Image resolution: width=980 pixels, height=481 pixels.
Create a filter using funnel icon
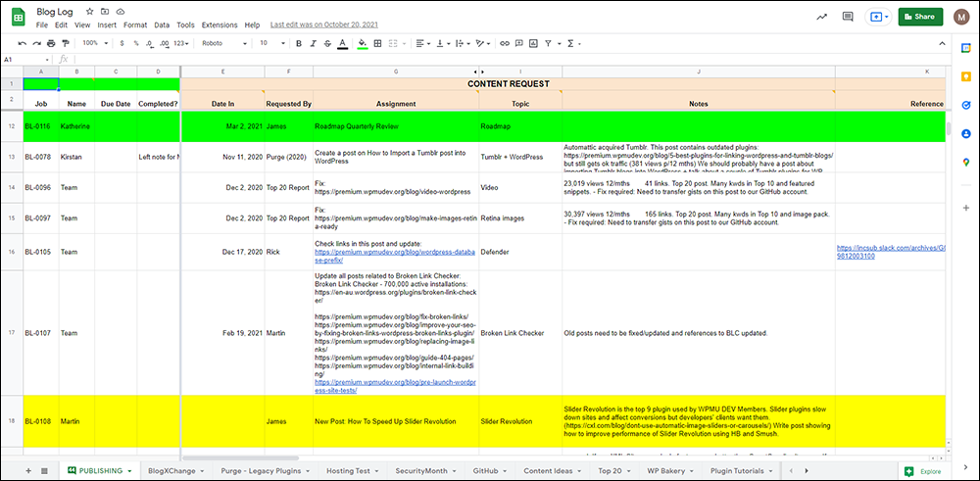(548, 44)
